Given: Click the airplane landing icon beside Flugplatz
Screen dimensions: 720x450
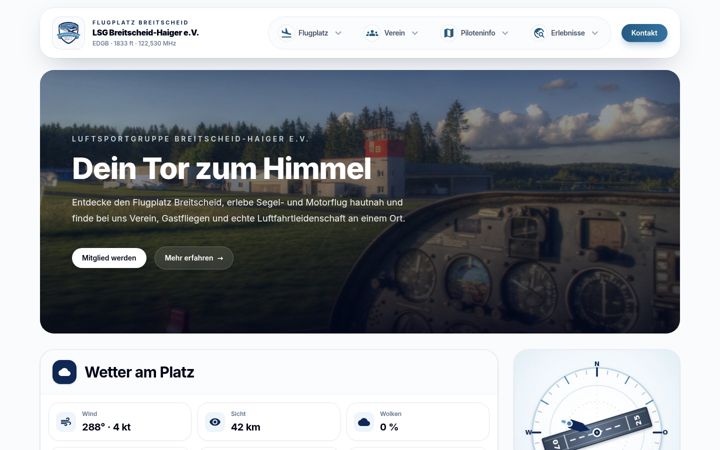Looking at the screenshot, I should pyautogui.click(x=286, y=33).
